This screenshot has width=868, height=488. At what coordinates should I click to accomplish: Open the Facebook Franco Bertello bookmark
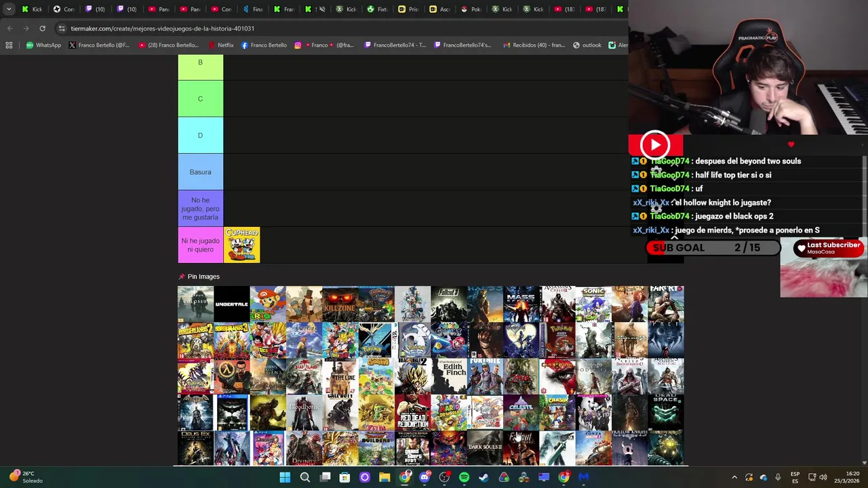264,45
